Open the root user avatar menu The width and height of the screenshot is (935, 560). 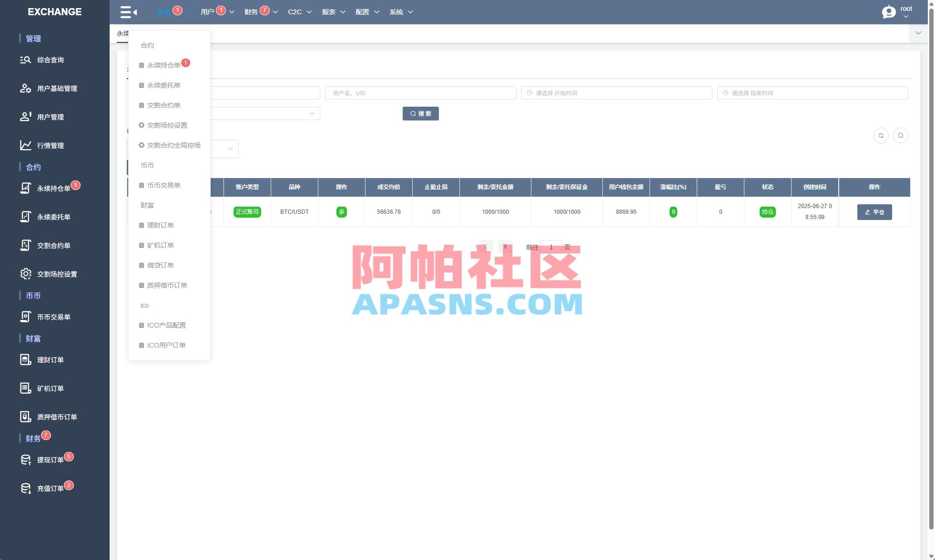888,11
